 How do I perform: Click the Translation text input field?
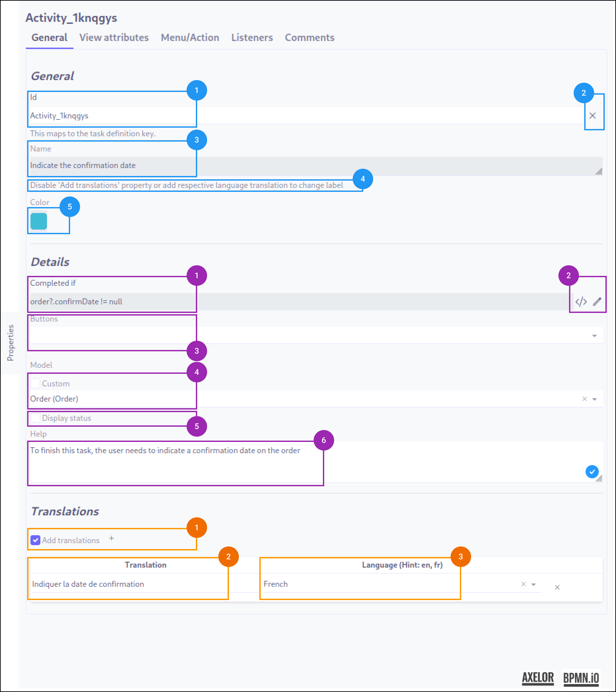coord(129,584)
